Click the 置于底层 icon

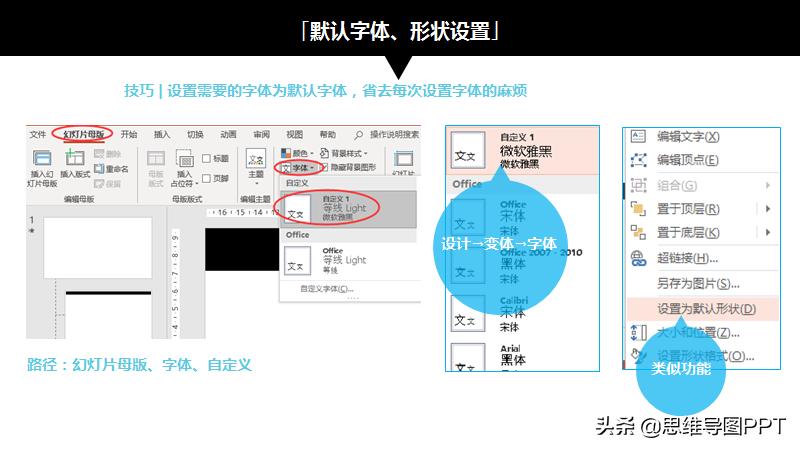(638, 233)
